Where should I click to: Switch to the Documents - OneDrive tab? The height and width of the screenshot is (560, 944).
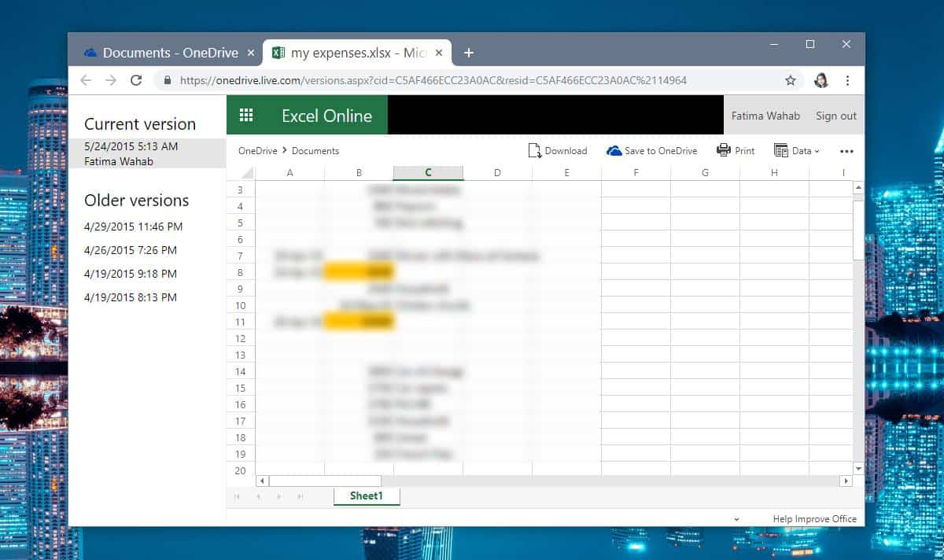click(164, 53)
